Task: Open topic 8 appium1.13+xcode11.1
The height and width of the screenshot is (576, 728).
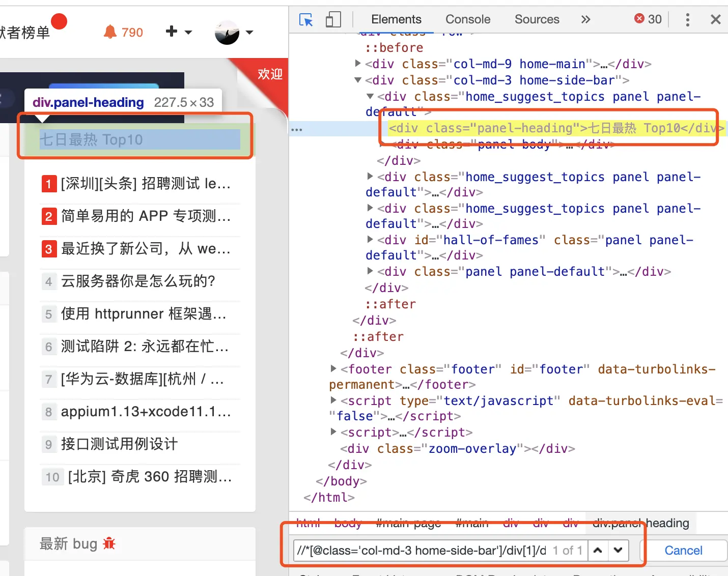Action: (x=146, y=412)
